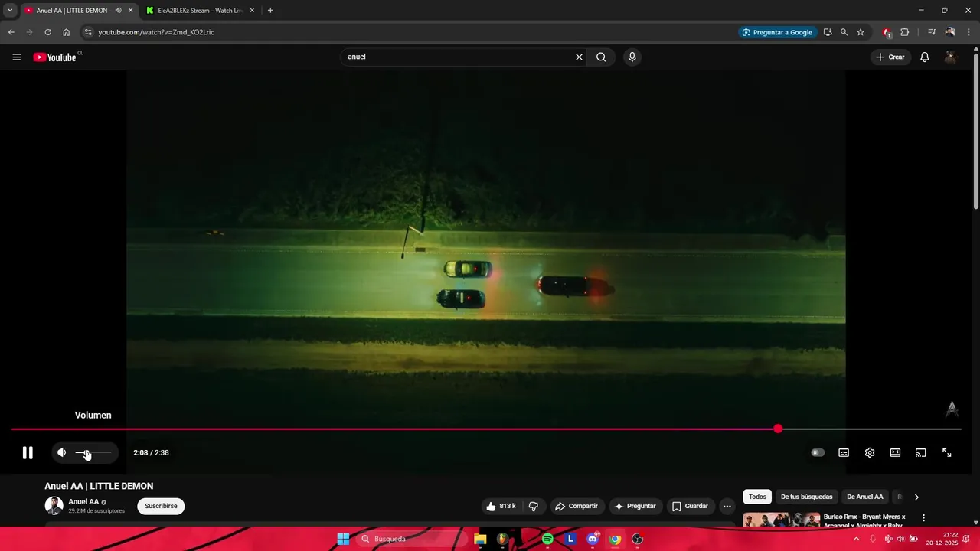View site information icon in address bar
This screenshot has width=980, height=551.
pyautogui.click(x=88, y=32)
